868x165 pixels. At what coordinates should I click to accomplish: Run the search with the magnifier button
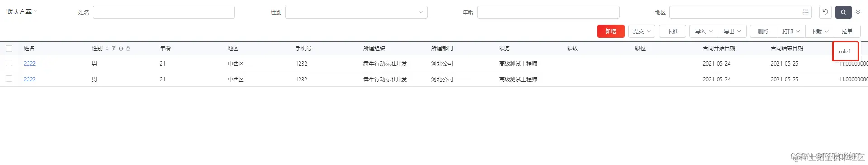844,12
